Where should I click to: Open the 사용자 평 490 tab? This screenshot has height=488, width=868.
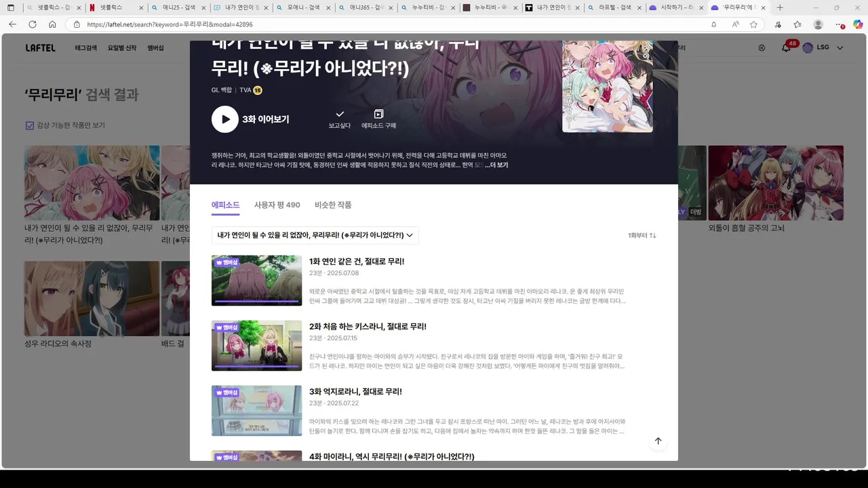[277, 205]
